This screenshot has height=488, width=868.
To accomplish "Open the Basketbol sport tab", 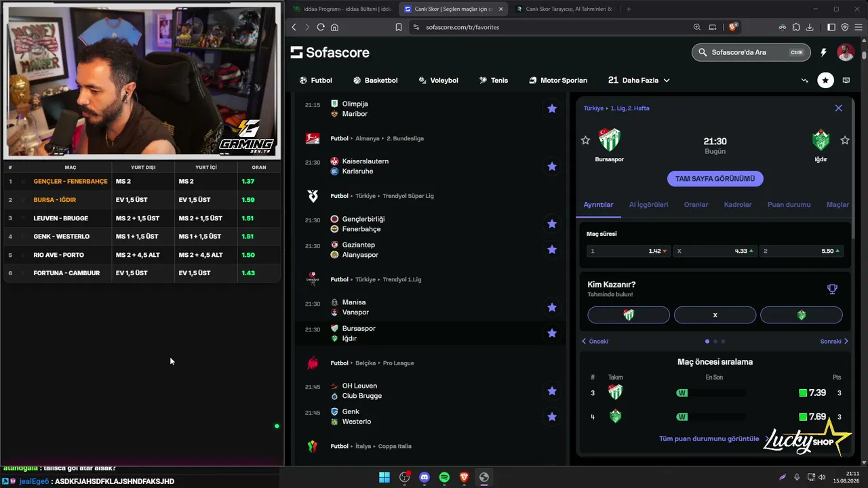I will 375,80.
